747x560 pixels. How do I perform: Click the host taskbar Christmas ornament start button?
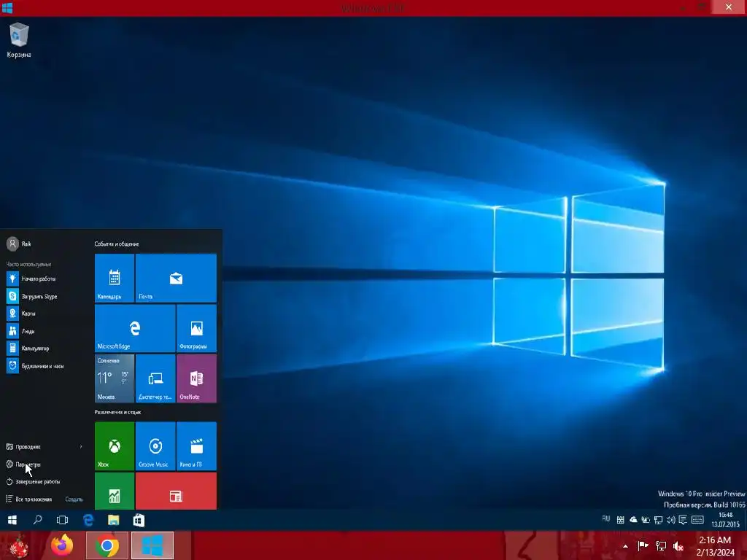point(19,545)
